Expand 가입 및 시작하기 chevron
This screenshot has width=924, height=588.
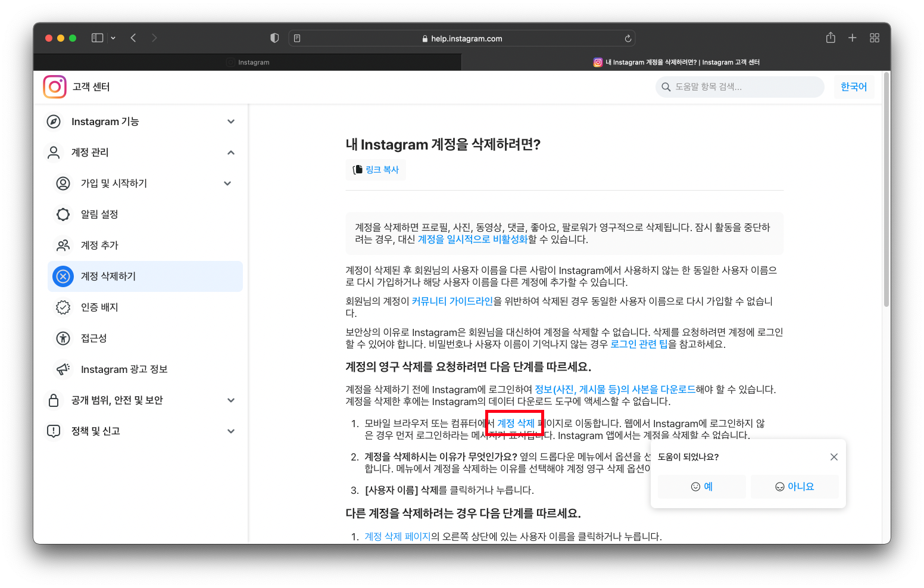[227, 183]
